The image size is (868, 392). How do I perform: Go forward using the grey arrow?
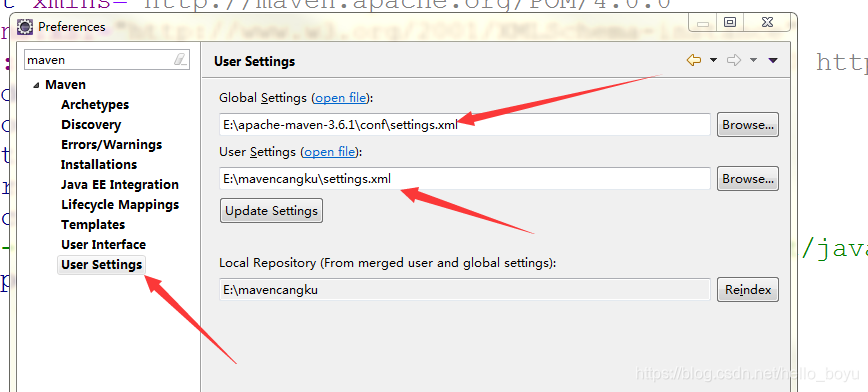734,60
